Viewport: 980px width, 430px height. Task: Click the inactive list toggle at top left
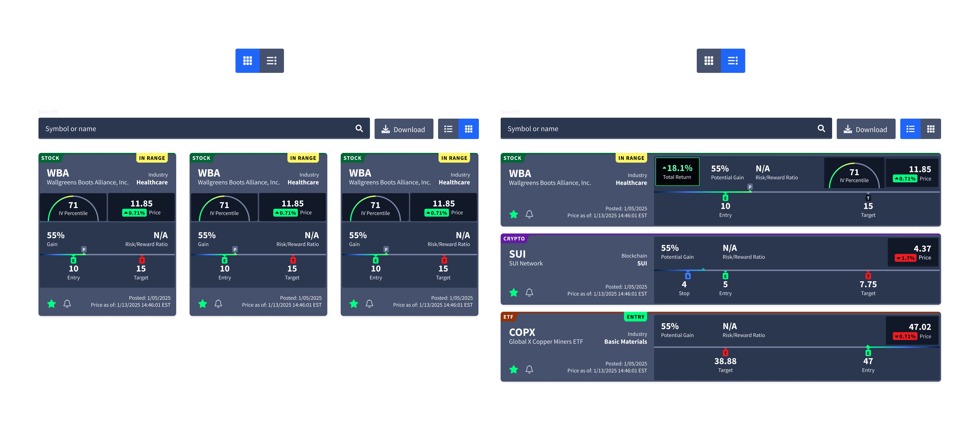point(272,61)
